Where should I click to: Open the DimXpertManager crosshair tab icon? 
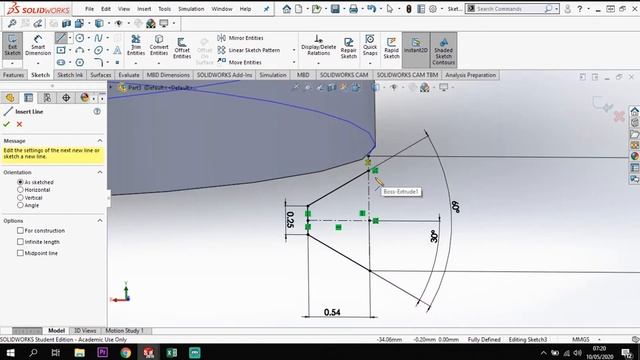pos(66,98)
